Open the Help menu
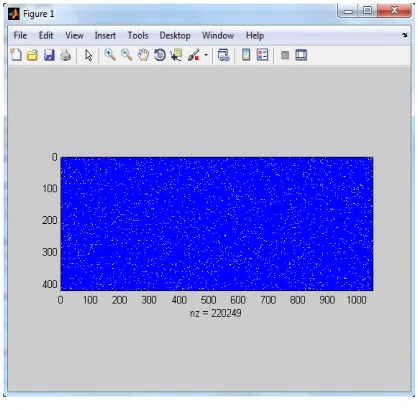418x410 pixels. click(255, 35)
